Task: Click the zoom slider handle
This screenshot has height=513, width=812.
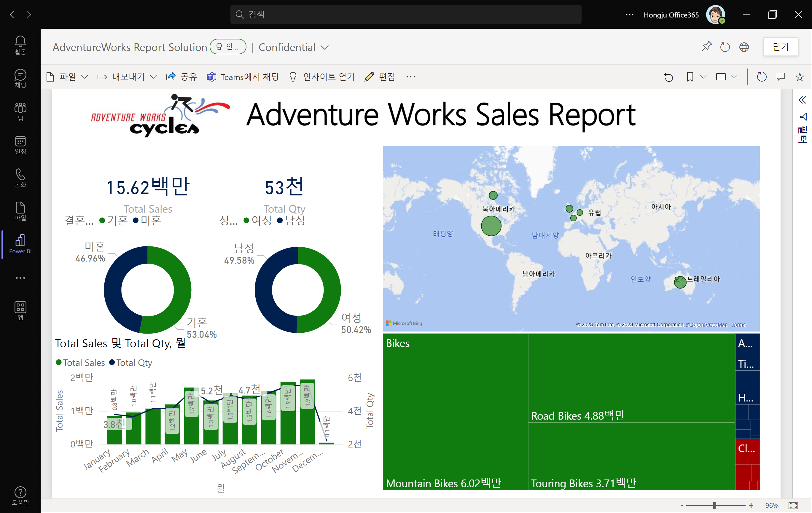Action: pos(714,505)
